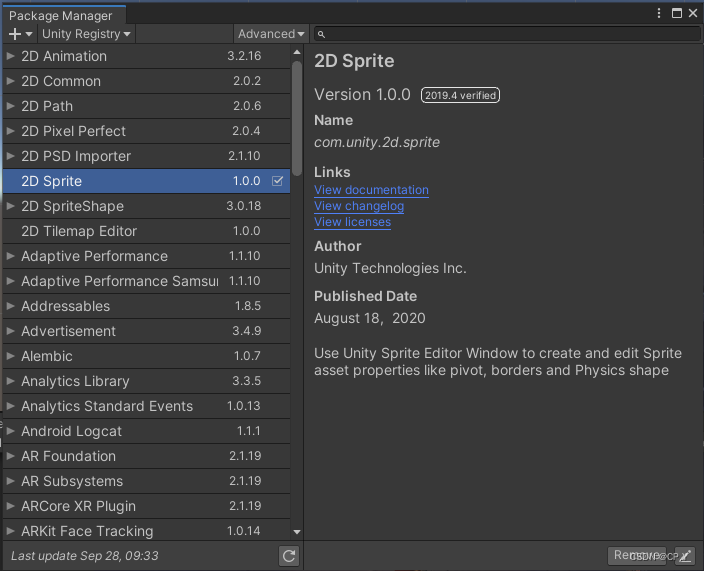Select the ARCore XR Plugin package

(146, 506)
